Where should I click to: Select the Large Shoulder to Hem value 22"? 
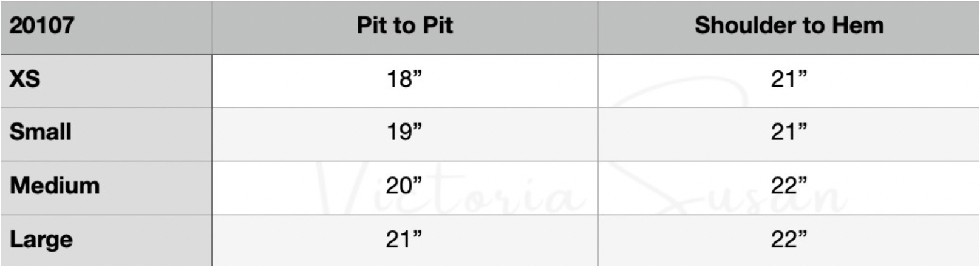(789, 240)
